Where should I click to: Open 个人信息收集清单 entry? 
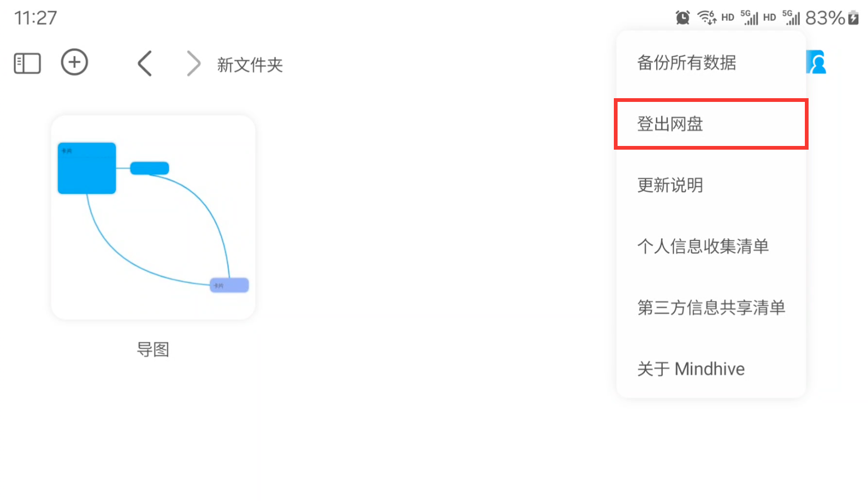coord(703,246)
